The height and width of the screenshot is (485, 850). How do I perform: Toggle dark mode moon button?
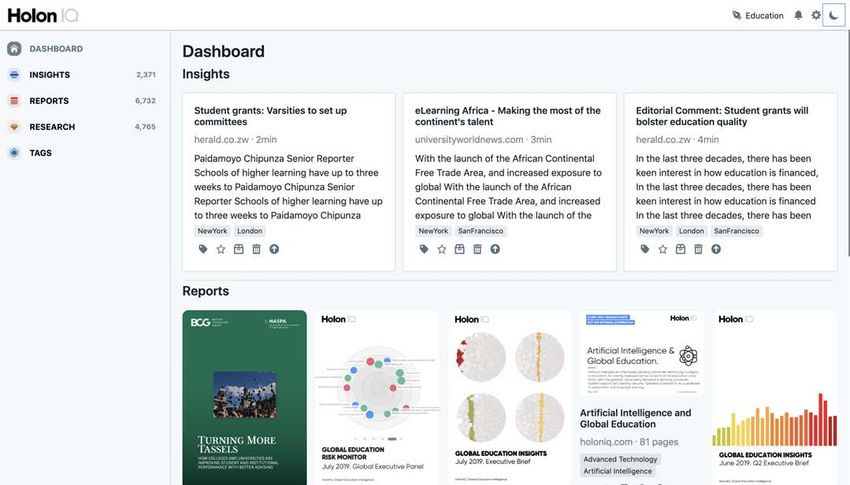click(834, 15)
